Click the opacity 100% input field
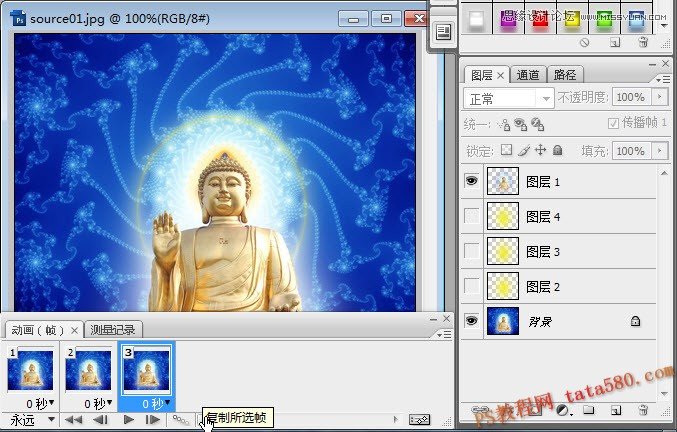Screen dimensions: 677x432 pyautogui.click(x=632, y=97)
